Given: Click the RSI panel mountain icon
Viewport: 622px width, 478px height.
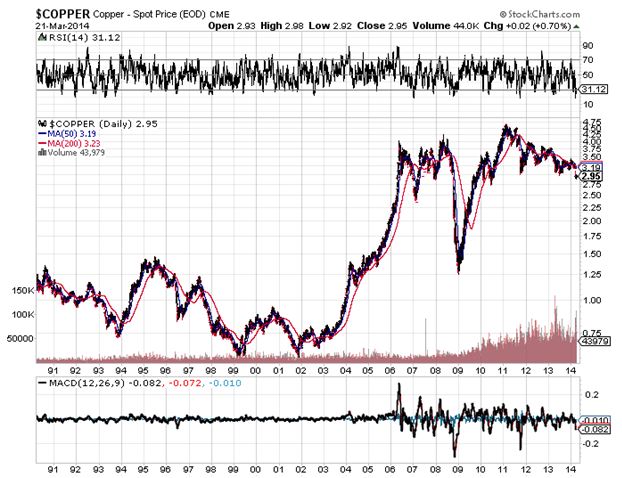Looking at the screenshot, I should (x=42, y=37).
